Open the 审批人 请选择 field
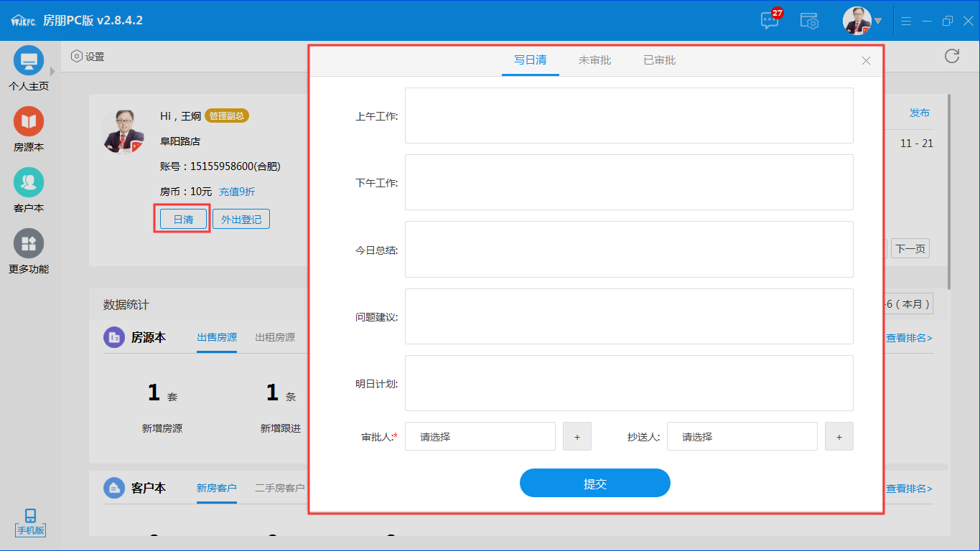This screenshot has width=980, height=551. pos(480,436)
